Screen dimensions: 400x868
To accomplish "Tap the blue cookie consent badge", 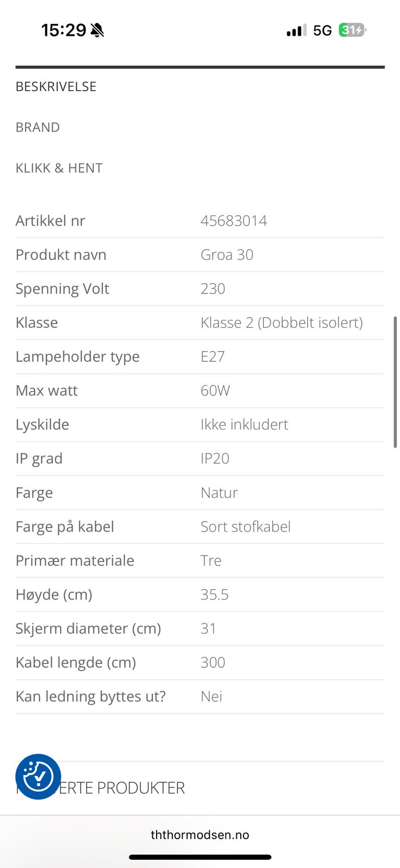I will (x=38, y=776).
